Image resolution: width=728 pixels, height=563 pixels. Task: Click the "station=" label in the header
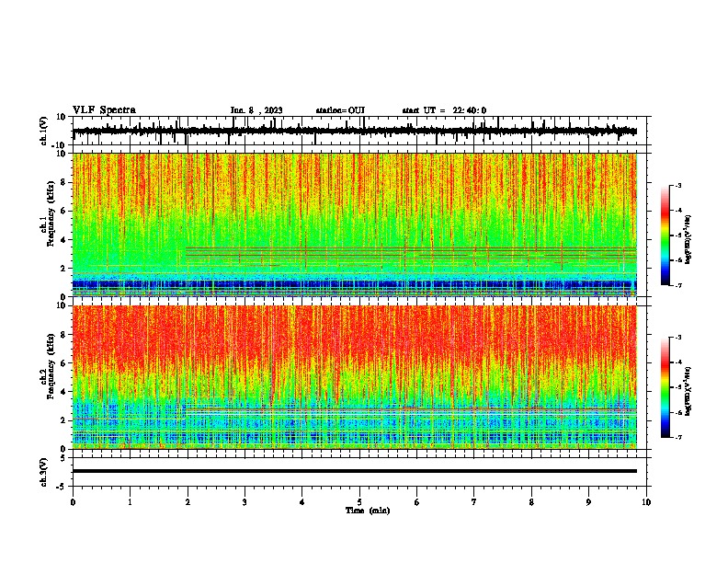(332, 110)
